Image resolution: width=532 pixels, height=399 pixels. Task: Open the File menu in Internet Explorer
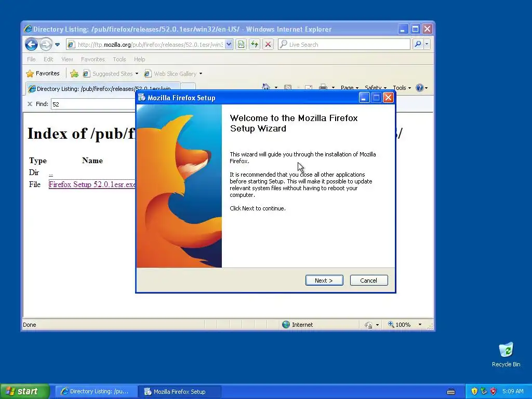point(31,59)
